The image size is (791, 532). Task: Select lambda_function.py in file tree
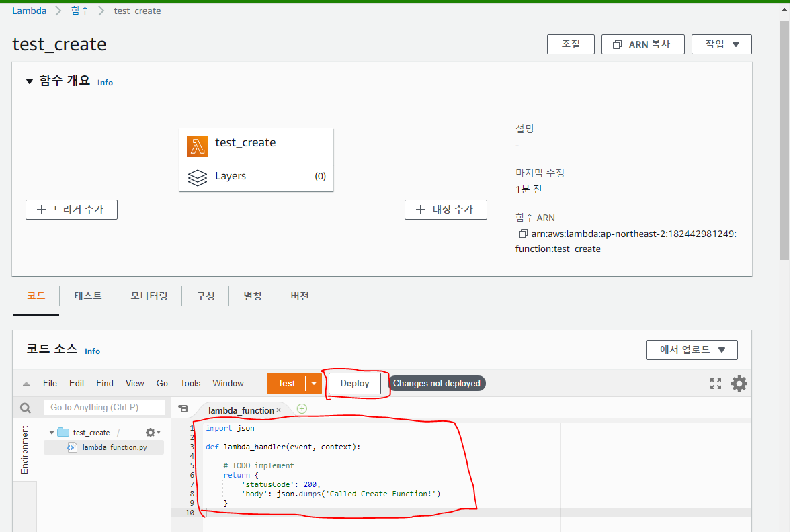pos(114,447)
